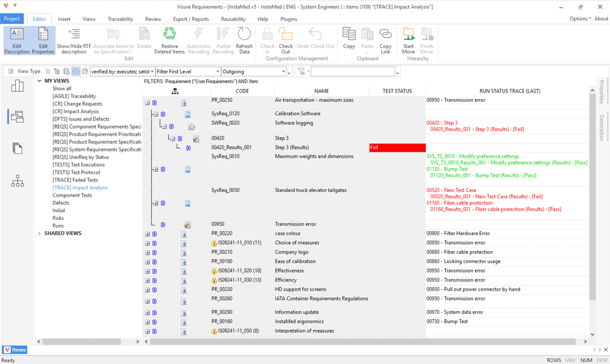Image resolution: width=610 pixels, height=364 pixels.
Task: Click the Finish Move icon
Action: coord(427,34)
